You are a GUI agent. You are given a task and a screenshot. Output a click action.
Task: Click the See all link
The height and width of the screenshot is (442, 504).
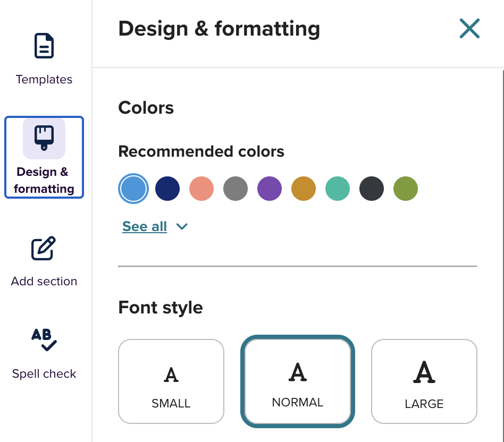[x=145, y=226]
